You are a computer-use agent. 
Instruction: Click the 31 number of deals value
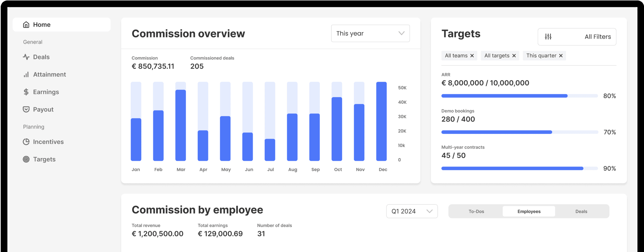pyautogui.click(x=261, y=234)
